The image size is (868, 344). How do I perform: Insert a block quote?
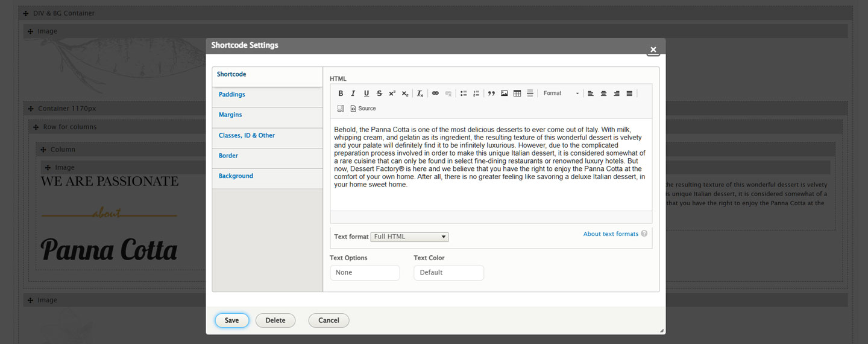[x=491, y=94]
